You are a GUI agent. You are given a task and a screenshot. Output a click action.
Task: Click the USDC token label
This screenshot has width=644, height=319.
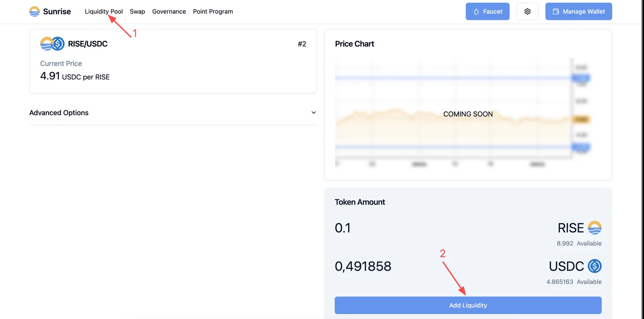pyautogui.click(x=566, y=266)
